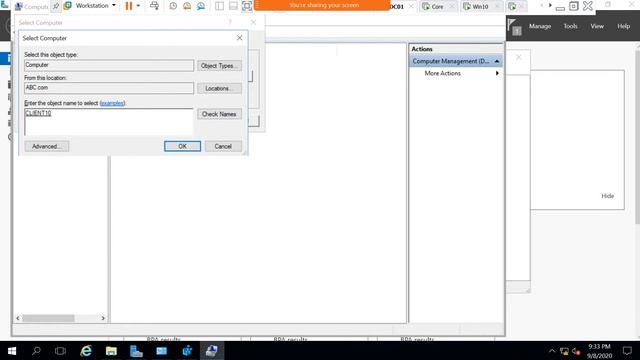Open the Workstation menu dropdown

coord(95,6)
